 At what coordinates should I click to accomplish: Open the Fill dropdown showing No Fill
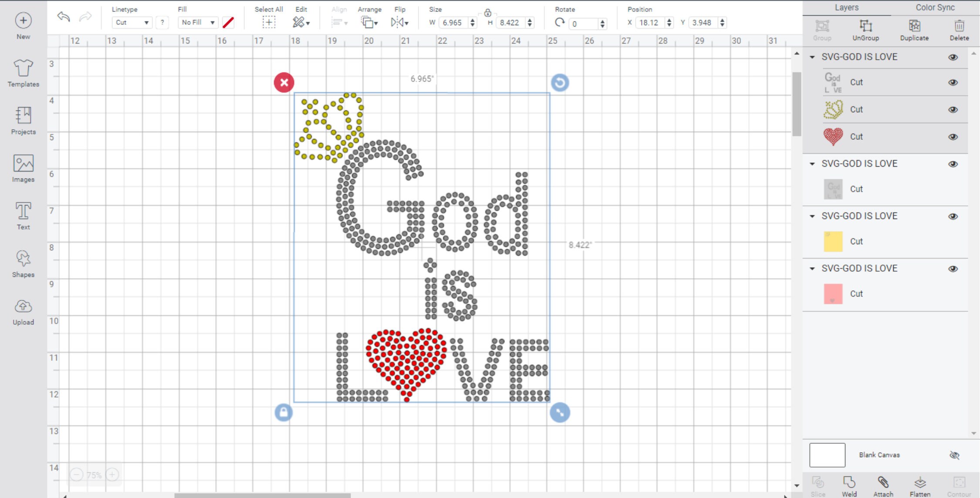[197, 22]
